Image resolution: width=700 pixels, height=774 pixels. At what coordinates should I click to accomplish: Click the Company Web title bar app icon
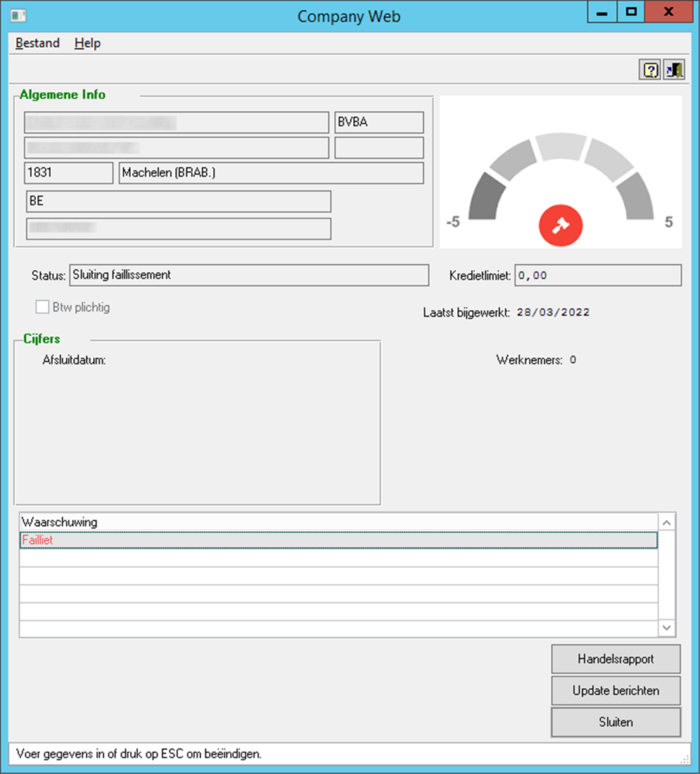[19, 15]
